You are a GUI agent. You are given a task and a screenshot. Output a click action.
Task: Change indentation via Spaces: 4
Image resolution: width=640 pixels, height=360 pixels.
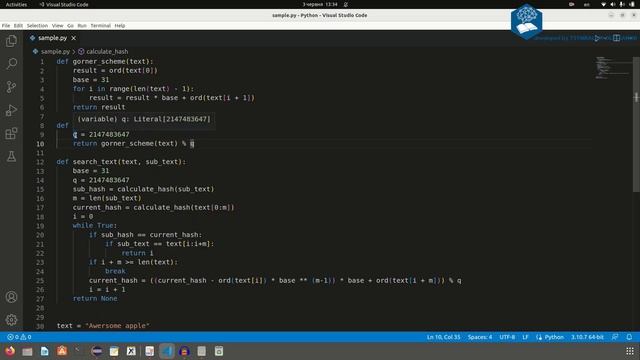pos(480,337)
